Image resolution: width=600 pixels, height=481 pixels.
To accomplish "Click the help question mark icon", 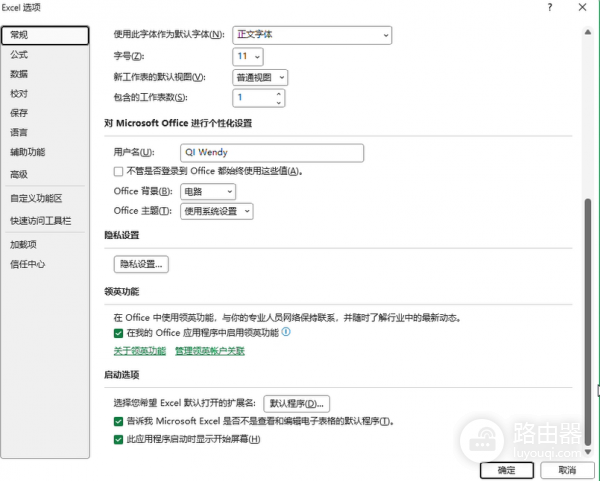I will pyautogui.click(x=549, y=7).
